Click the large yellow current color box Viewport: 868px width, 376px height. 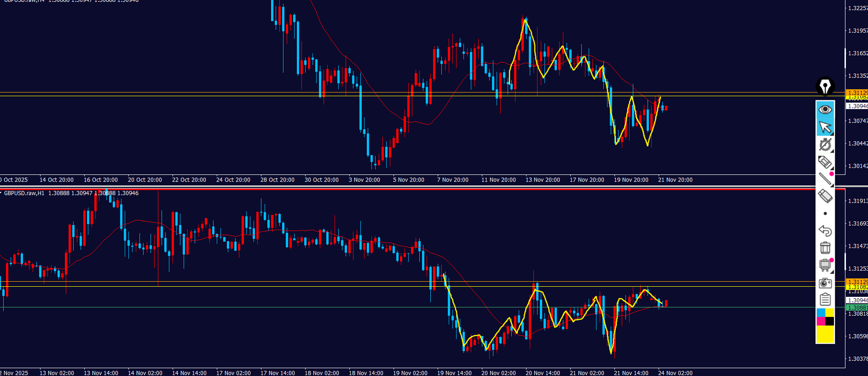825,334
